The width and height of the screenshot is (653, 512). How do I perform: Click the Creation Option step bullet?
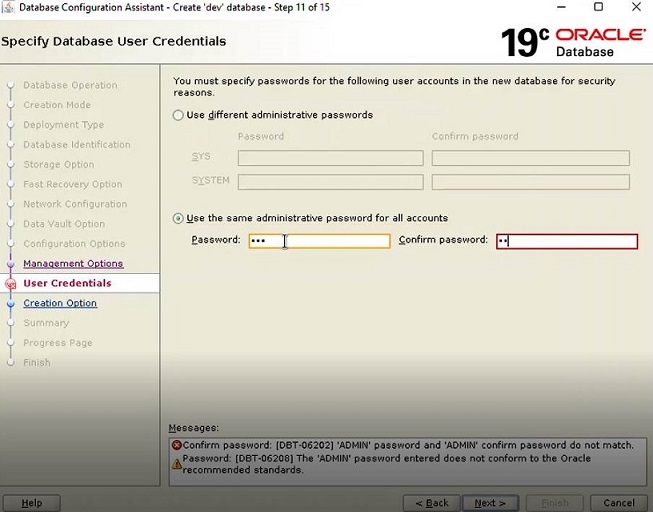click(x=10, y=304)
